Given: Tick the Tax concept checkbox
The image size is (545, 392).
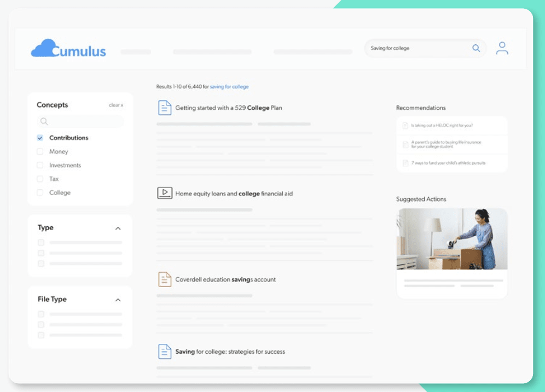Looking at the screenshot, I should tap(40, 179).
